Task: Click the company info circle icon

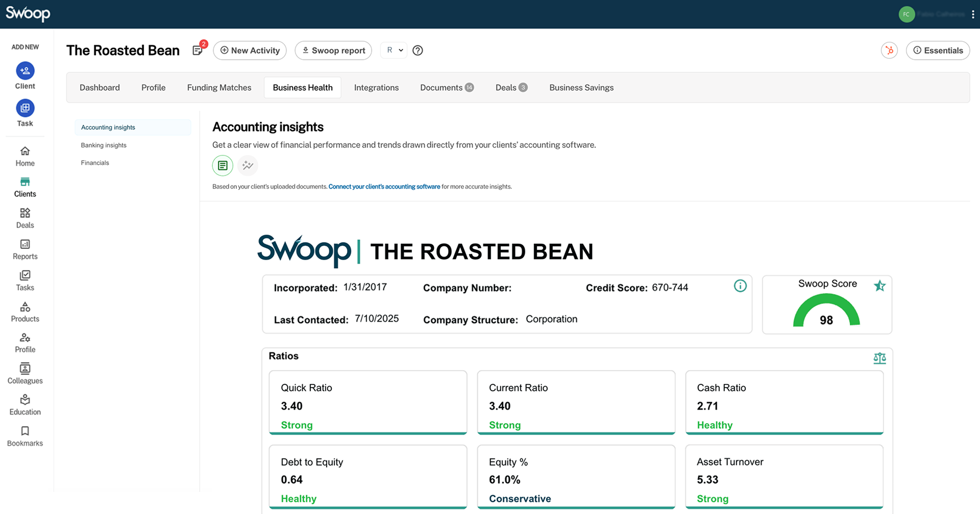Action: (x=740, y=286)
